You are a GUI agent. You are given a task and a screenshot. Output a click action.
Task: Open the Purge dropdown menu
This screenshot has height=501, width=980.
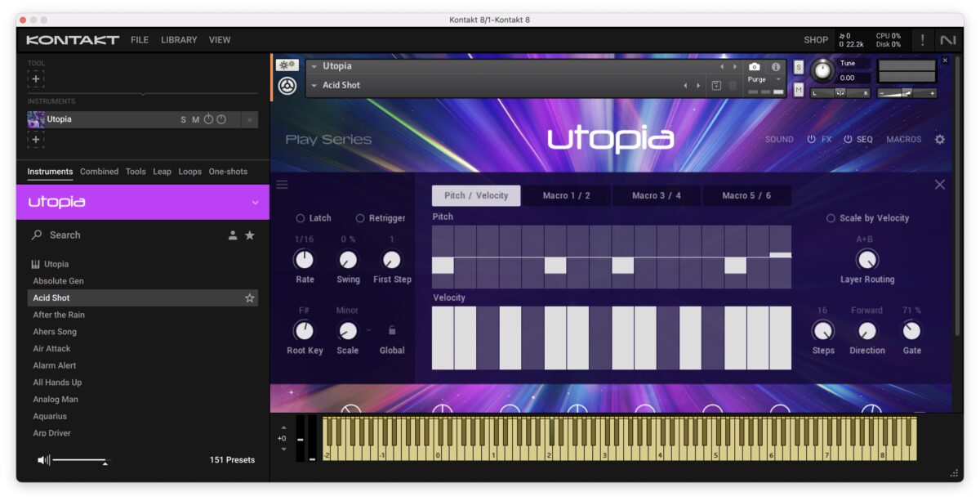[778, 79]
